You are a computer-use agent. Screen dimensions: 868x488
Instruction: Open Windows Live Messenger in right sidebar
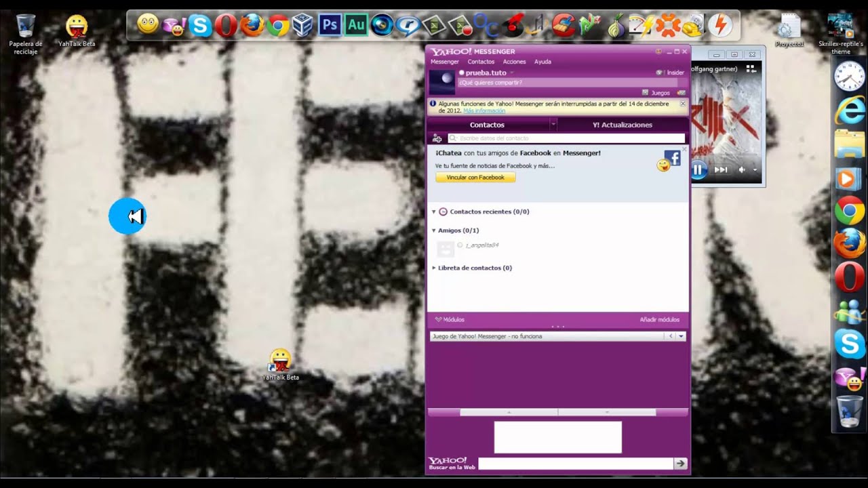[850, 311]
